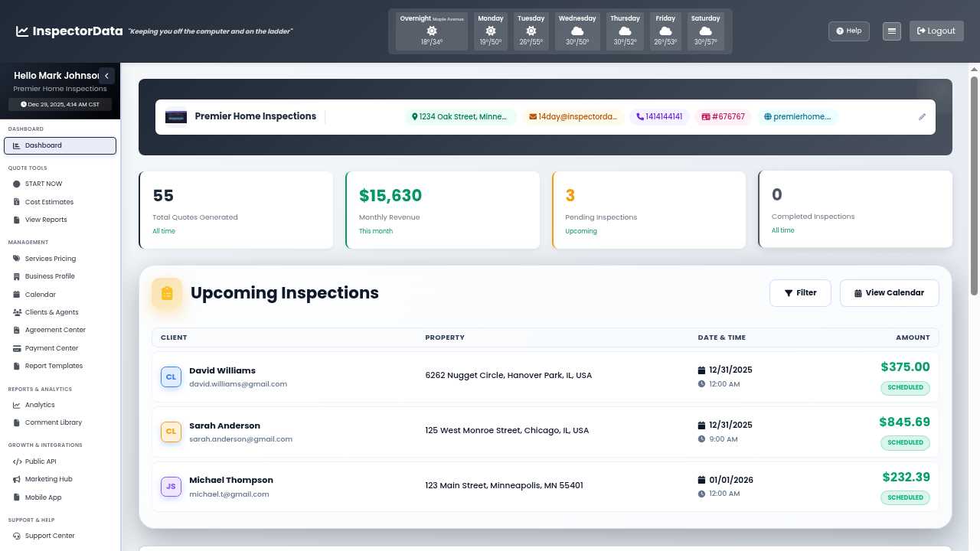
Task: Open Calendar using the sidebar calendar icon
Action: tap(15, 294)
